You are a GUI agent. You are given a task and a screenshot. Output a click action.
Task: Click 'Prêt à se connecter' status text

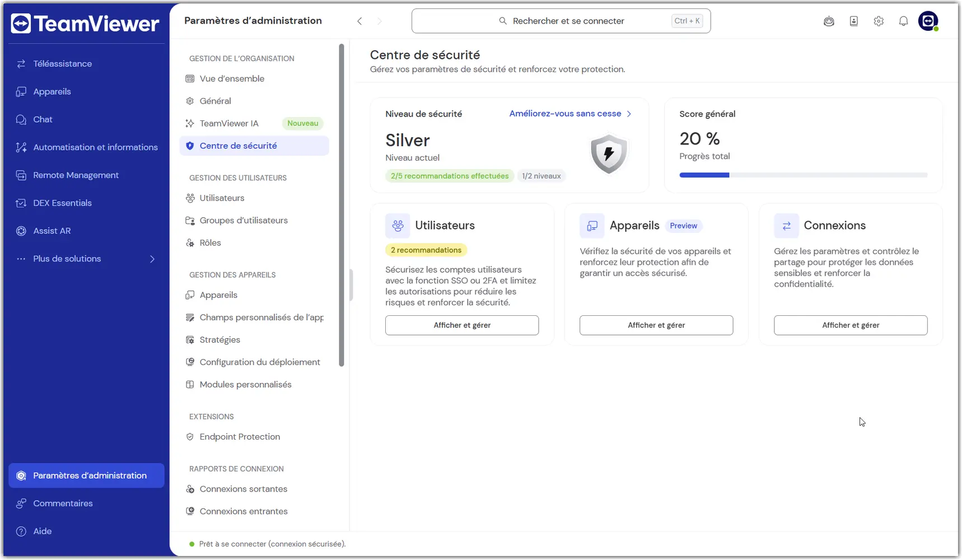click(x=272, y=544)
